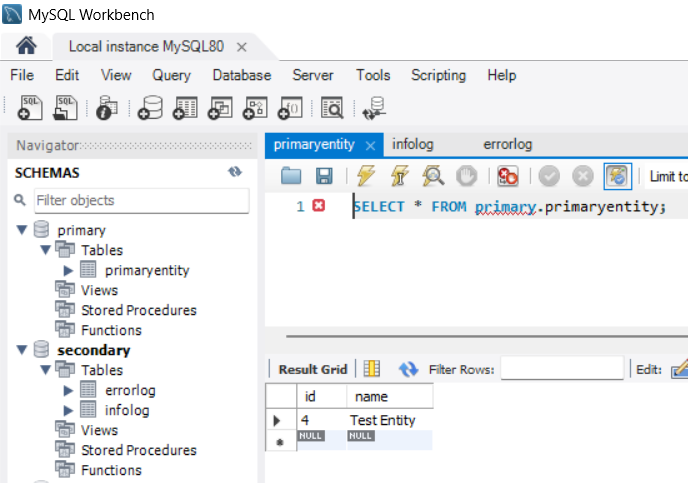Viewport: 688px width, 483px height.
Task: Expand the infolog table node
Action: click(x=68, y=410)
